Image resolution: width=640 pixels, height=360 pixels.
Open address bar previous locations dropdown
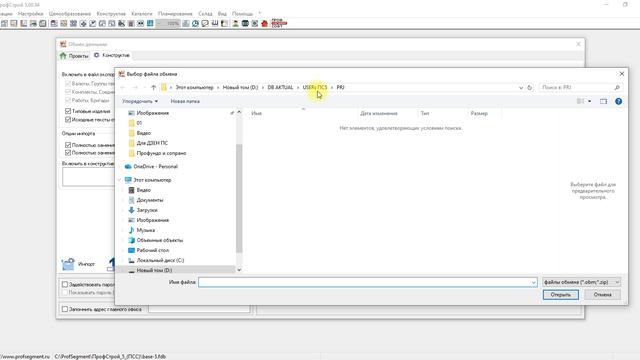(521, 87)
